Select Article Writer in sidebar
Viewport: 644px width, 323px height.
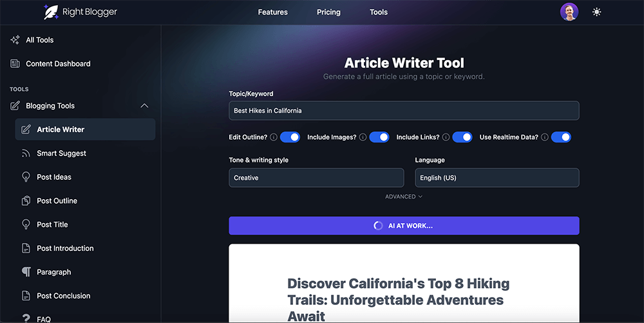pyautogui.click(x=85, y=130)
